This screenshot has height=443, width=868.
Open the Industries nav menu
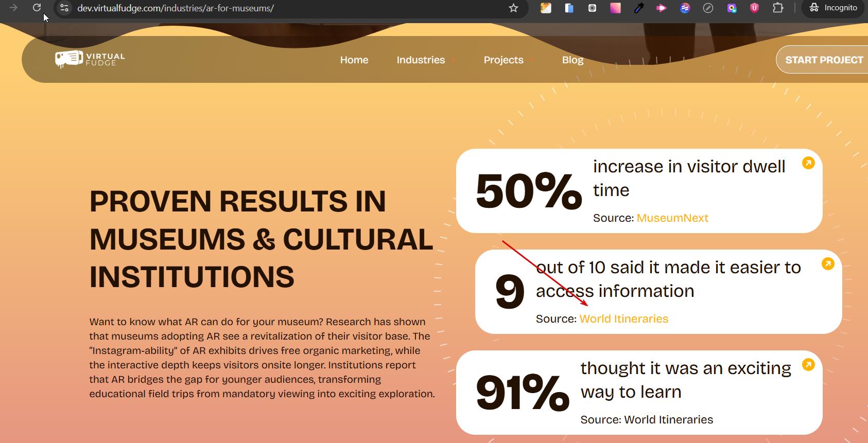click(x=421, y=60)
